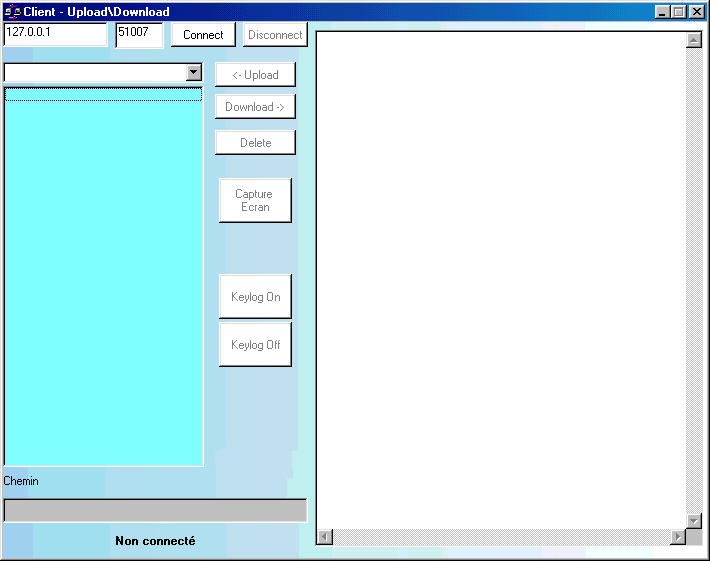This screenshot has height=561, width=710.
Task: Click the horizontal scrollbar right arrow
Action: click(x=678, y=537)
